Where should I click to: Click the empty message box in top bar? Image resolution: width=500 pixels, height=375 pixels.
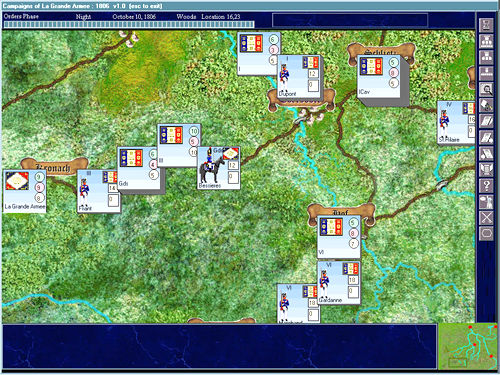[350, 20]
